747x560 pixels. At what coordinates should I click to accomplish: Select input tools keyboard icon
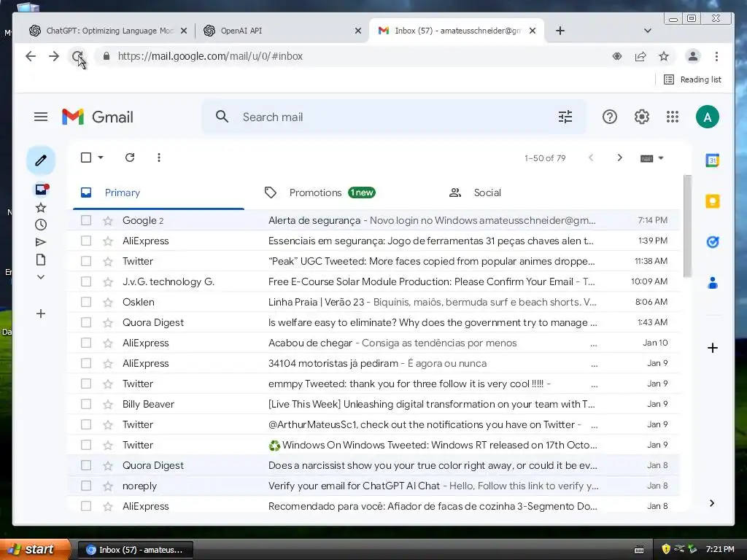coord(646,158)
